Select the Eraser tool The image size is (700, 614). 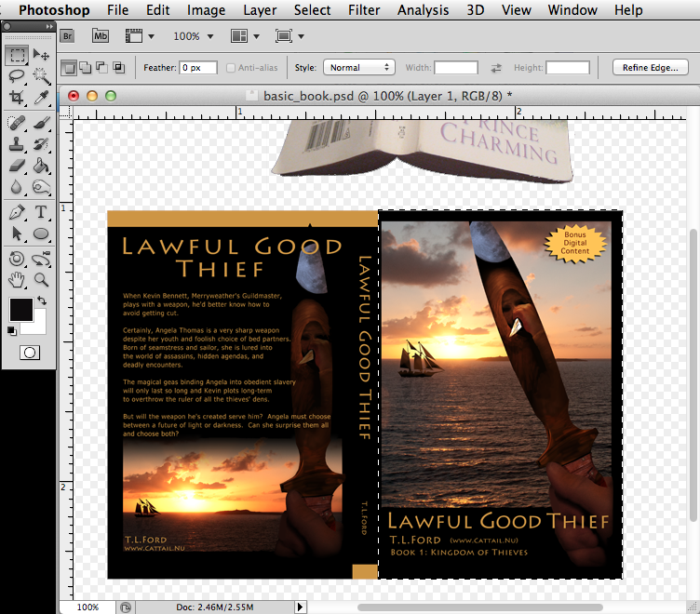(17, 166)
